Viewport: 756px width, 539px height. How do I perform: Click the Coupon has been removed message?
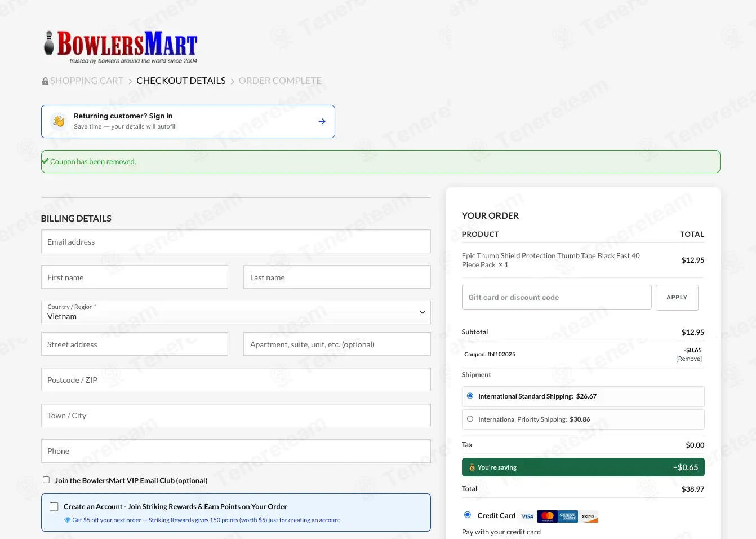pyautogui.click(x=93, y=161)
